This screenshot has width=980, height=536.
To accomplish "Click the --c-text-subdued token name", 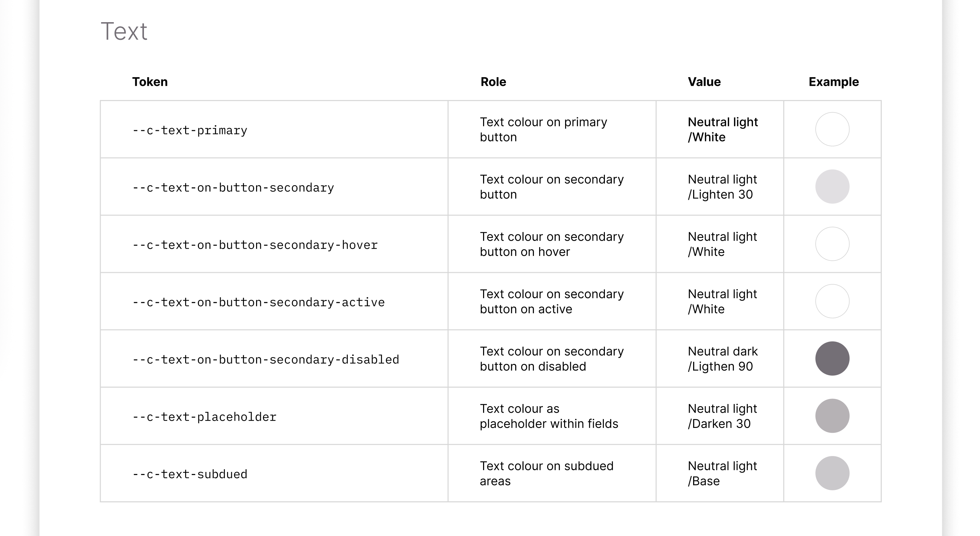I will [189, 474].
